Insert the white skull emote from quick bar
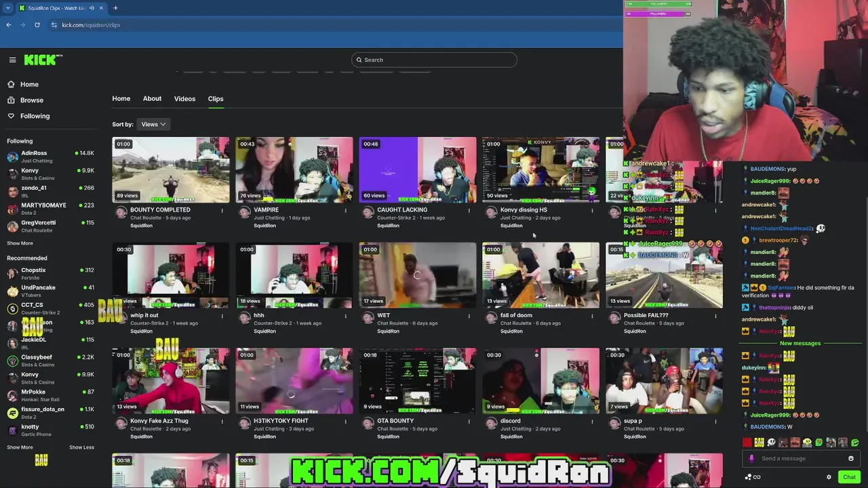868x488 pixels. coord(771,443)
